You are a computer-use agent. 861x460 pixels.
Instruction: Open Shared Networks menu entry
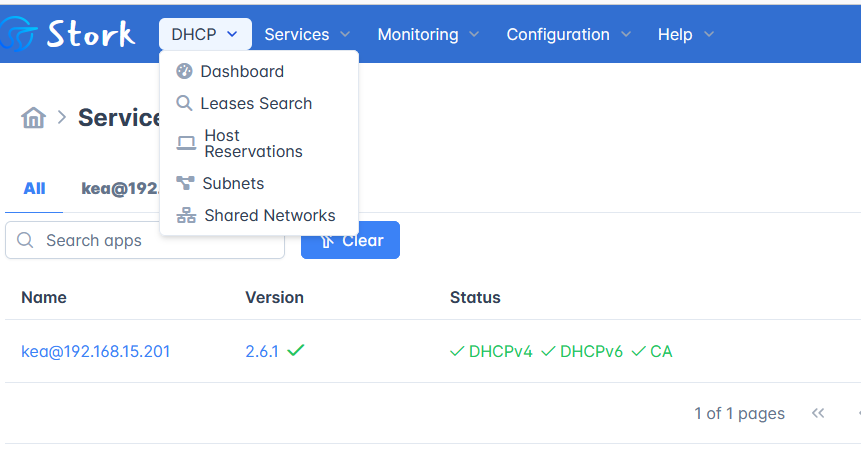[x=259, y=215]
